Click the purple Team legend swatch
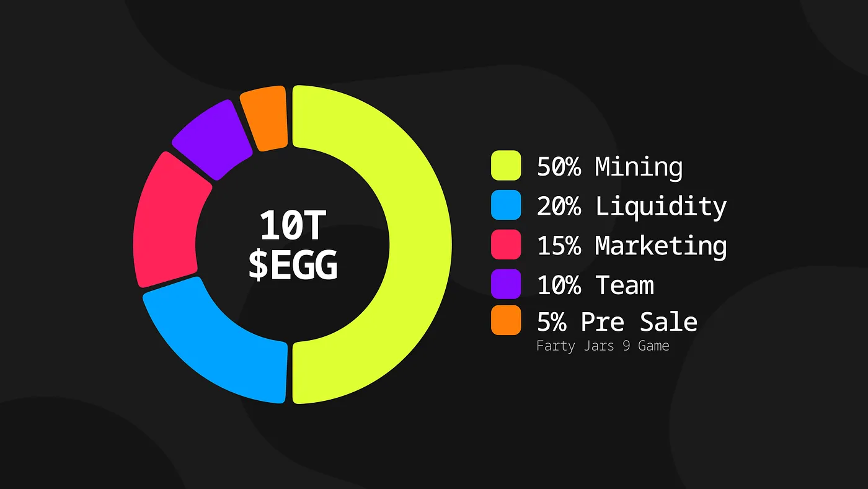 coord(506,284)
